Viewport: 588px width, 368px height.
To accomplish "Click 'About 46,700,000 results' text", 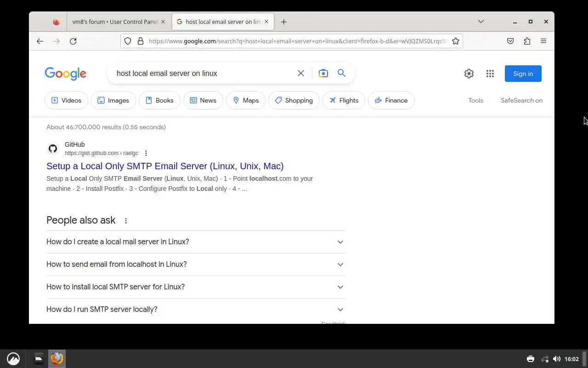I will coord(106,127).
